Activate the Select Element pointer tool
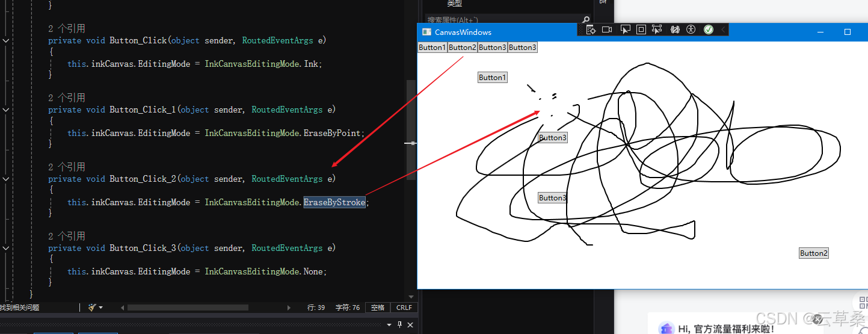 point(625,29)
